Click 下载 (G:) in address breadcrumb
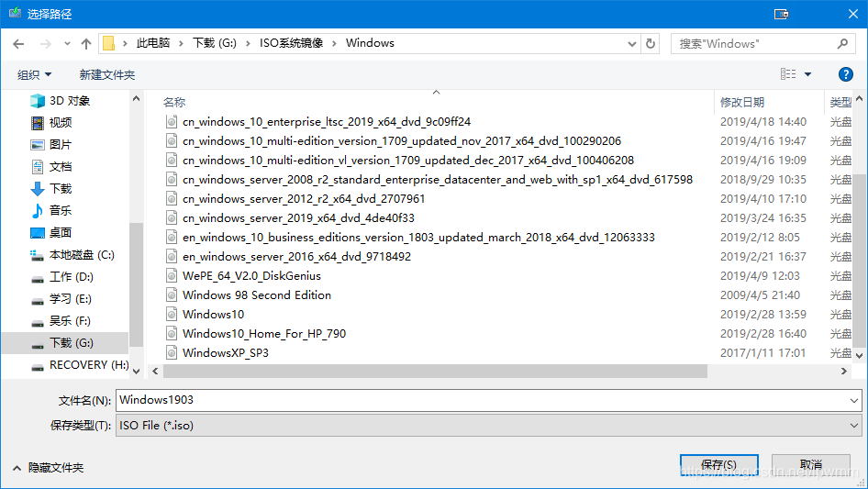Screen dimensions: 868x489 point(214,43)
